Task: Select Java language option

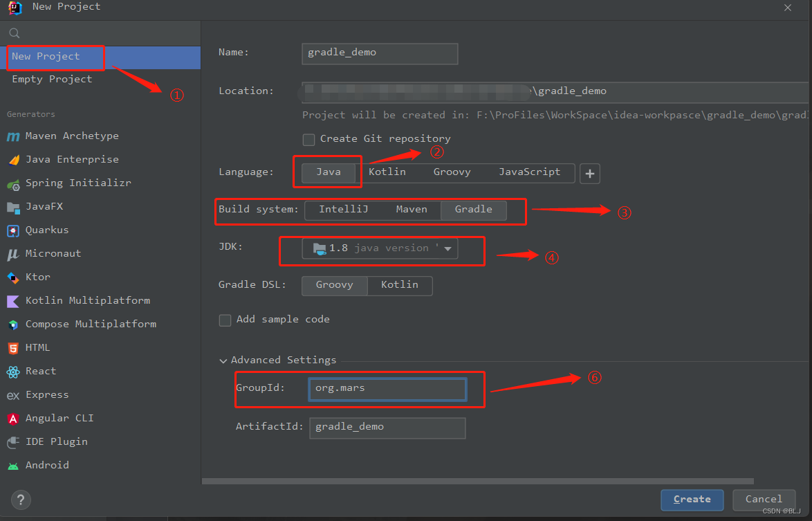Action: tap(329, 172)
